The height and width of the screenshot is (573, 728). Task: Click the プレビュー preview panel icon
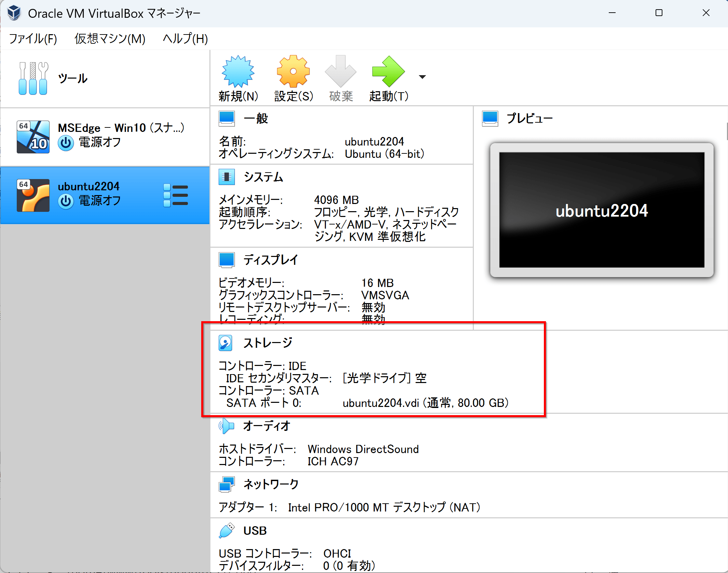[490, 118]
